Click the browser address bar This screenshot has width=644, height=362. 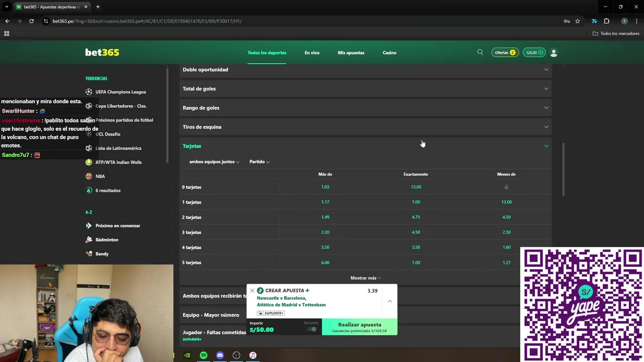pos(302,21)
